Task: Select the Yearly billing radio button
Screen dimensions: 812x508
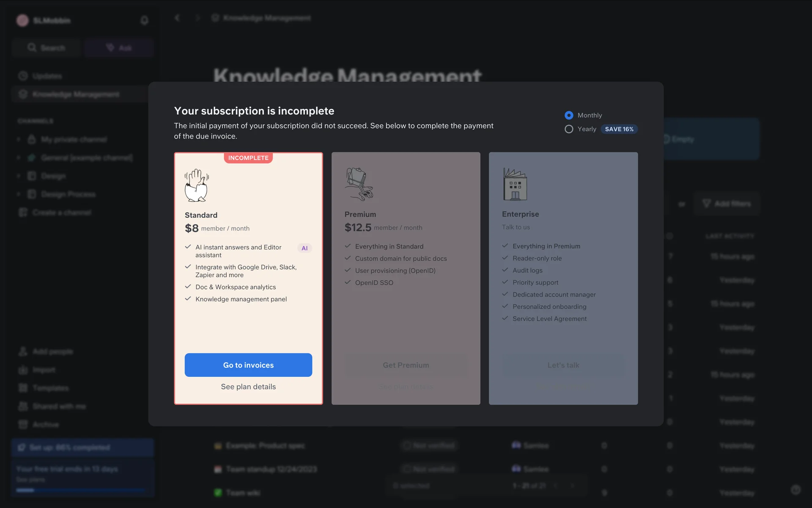Action: click(x=569, y=129)
